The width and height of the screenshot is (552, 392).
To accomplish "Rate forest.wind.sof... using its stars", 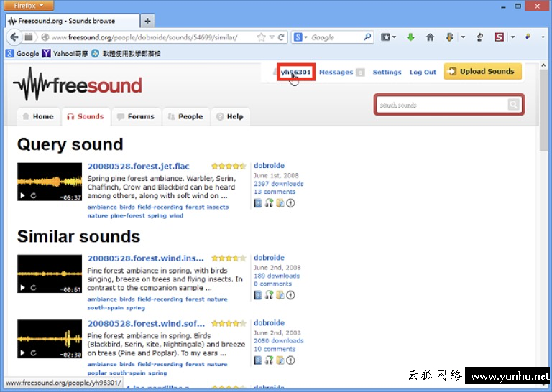I will point(228,324).
